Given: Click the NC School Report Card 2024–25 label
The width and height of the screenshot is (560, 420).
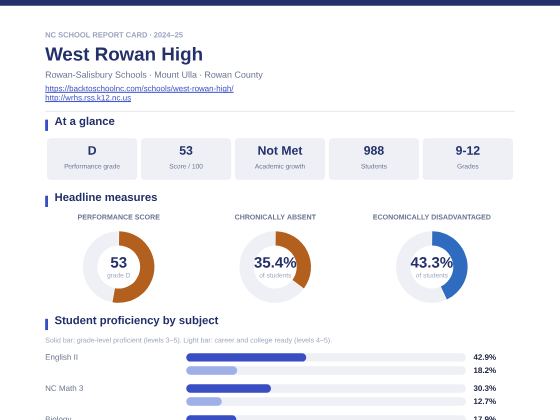Looking at the screenshot, I should (114, 35).
